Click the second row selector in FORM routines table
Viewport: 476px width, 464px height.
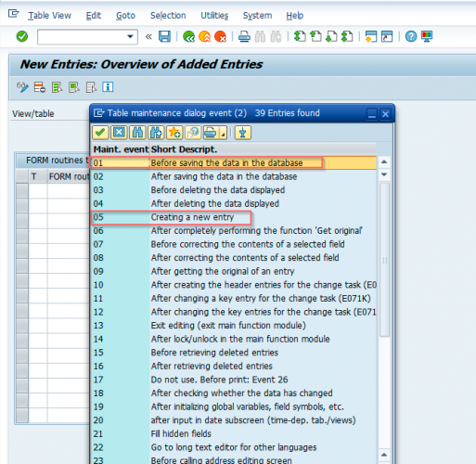22,205
